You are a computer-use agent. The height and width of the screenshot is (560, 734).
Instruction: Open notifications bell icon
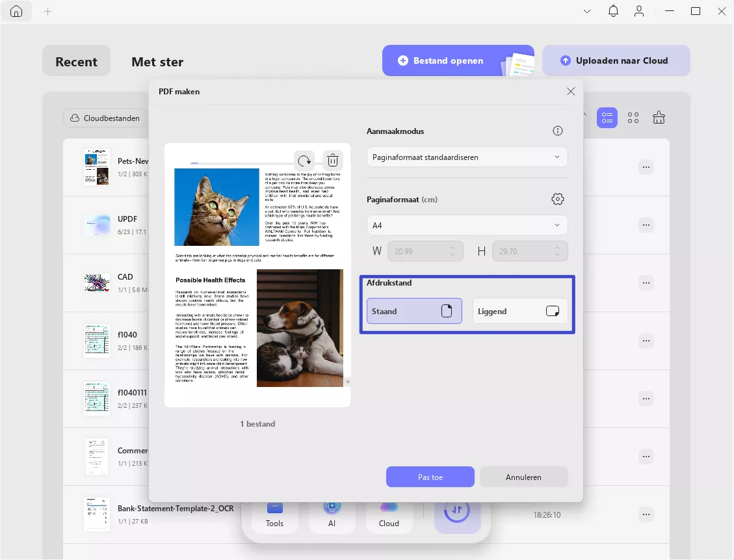[613, 11]
